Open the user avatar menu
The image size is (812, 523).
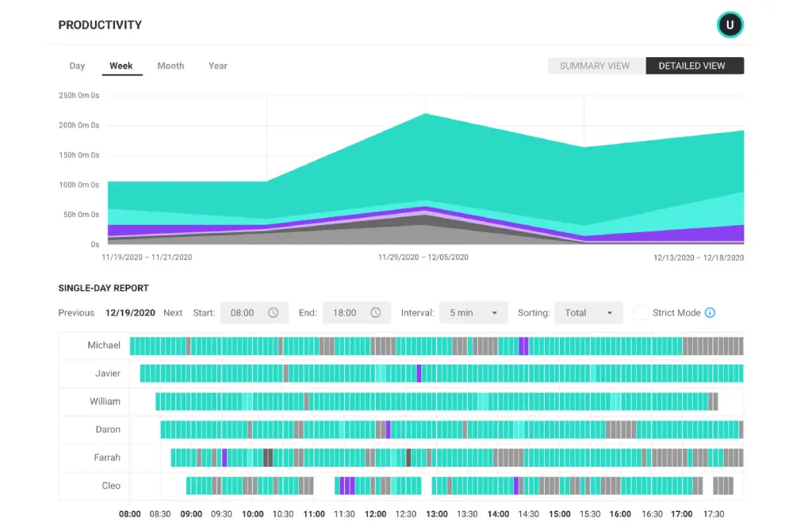[x=730, y=25]
